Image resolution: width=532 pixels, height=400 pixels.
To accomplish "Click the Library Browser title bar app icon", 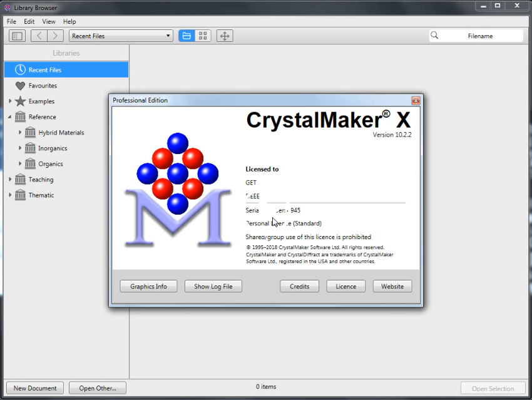I will tap(7, 8).
